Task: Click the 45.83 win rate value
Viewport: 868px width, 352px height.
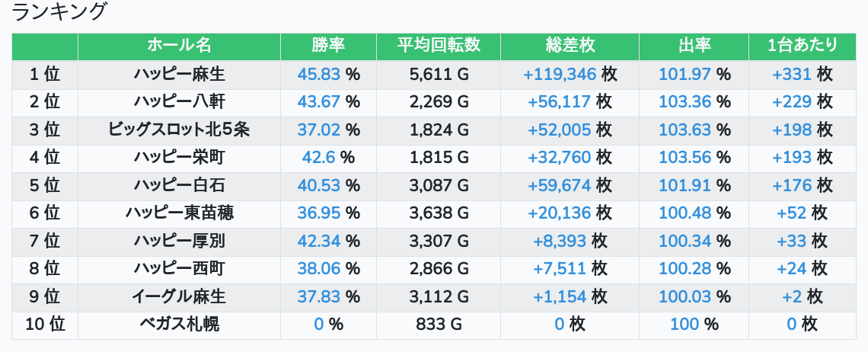Action: pos(320,75)
